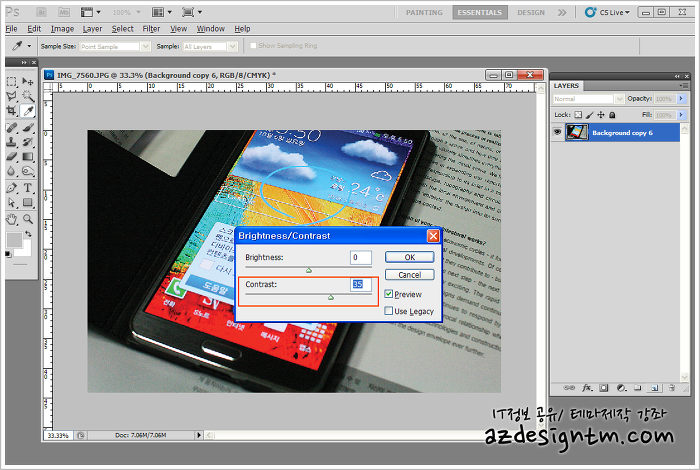The width and height of the screenshot is (700, 470).
Task: Select the Dodge tool
Action: tap(28, 171)
